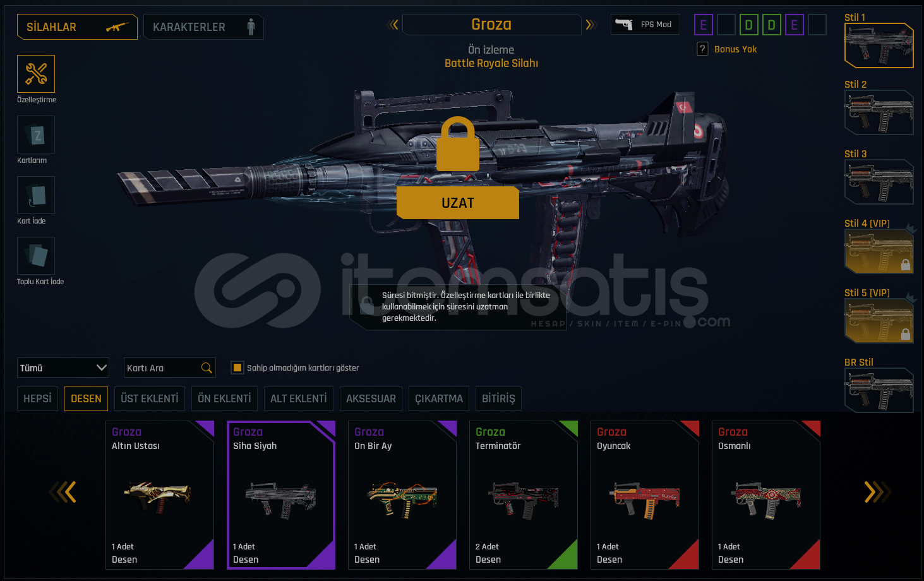The height and width of the screenshot is (581, 924).
Task: Show next cards with right arrows
Action: click(x=877, y=492)
